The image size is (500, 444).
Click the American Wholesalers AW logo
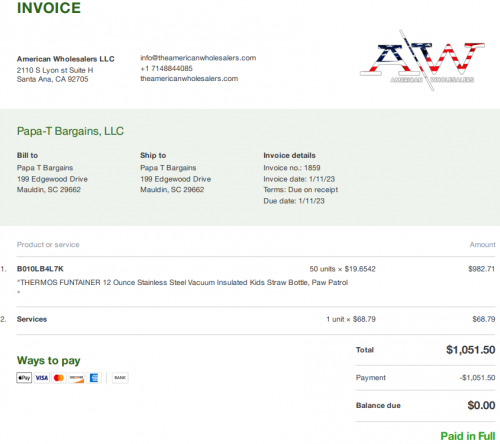click(x=423, y=61)
